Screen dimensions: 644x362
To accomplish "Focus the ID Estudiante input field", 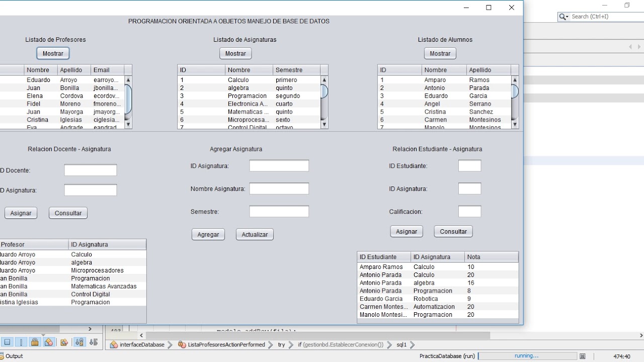I will pyautogui.click(x=470, y=166).
